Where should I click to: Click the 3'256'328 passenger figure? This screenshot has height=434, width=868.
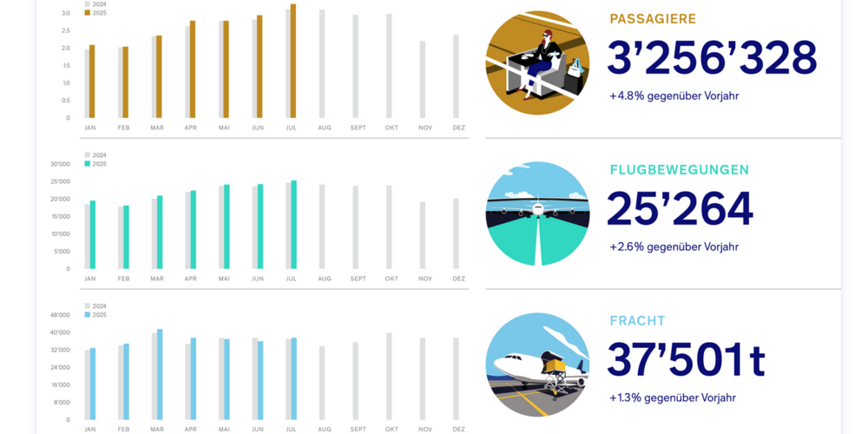(x=712, y=57)
